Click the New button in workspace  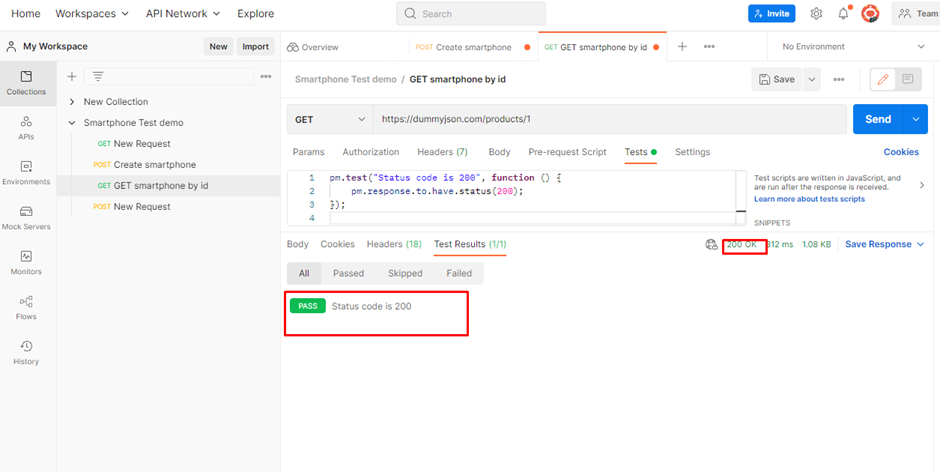pyautogui.click(x=218, y=46)
